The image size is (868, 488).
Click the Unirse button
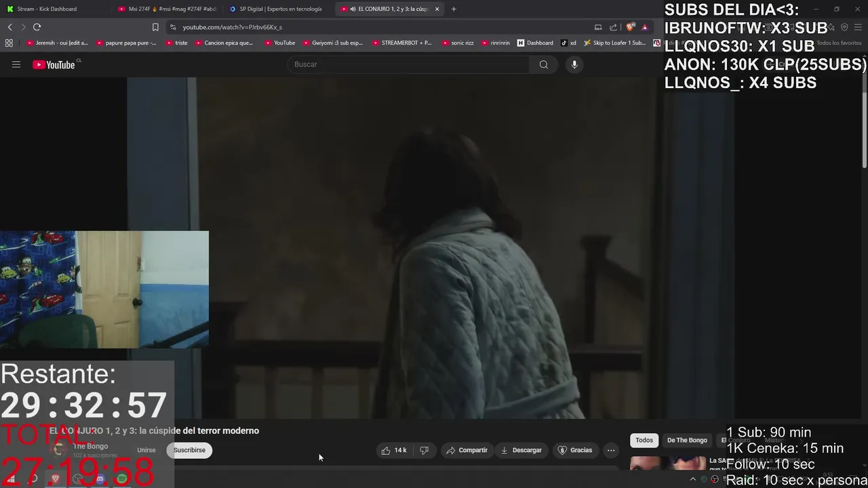(x=146, y=450)
